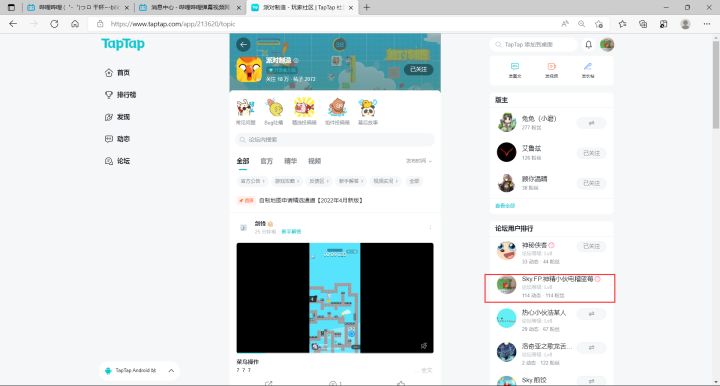Expand the 反馈区 filter chip

click(x=319, y=181)
